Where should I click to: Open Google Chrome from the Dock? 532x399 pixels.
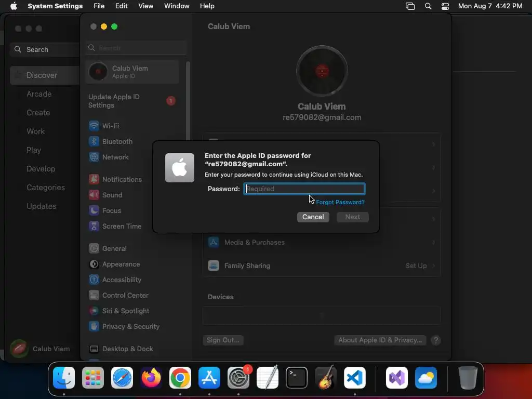(x=180, y=378)
